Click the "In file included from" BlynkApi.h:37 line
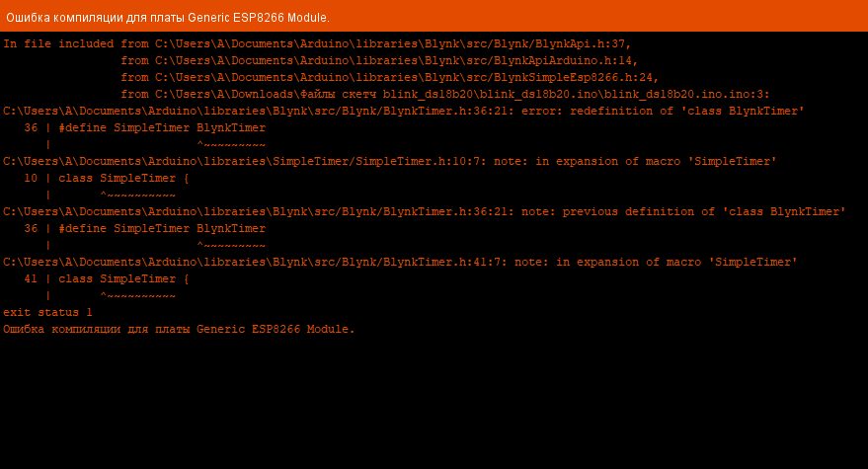The height and width of the screenshot is (469, 868). point(316,44)
